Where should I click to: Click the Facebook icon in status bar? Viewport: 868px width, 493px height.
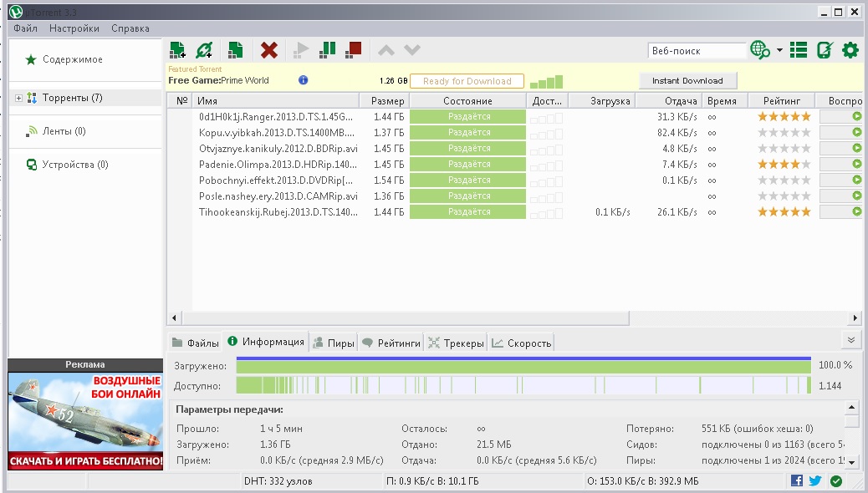click(x=797, y=480)
